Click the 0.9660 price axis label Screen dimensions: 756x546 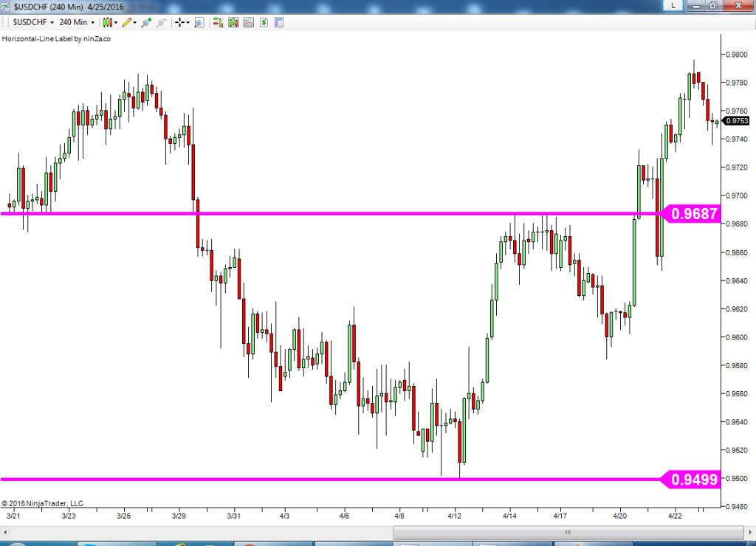tap(737, 252)
